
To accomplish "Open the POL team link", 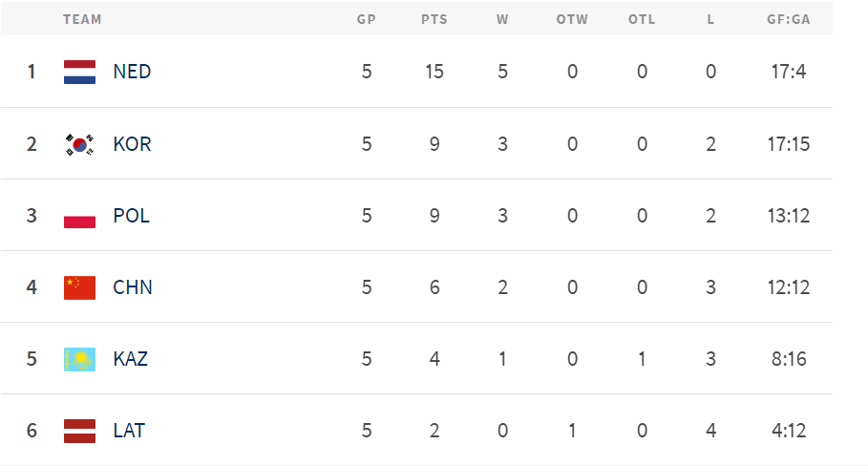I will [131, 216].
